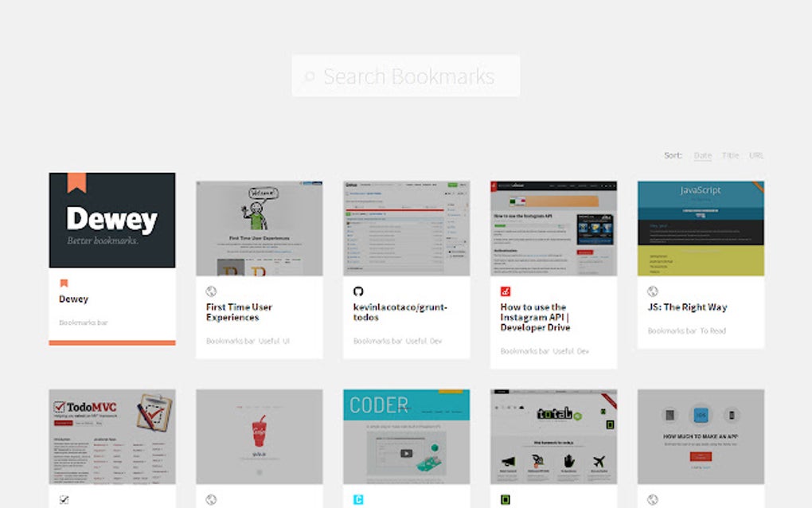The image size is (812, 508).
Task: Open JS: The Right Way title link
Action: point(687,307)
